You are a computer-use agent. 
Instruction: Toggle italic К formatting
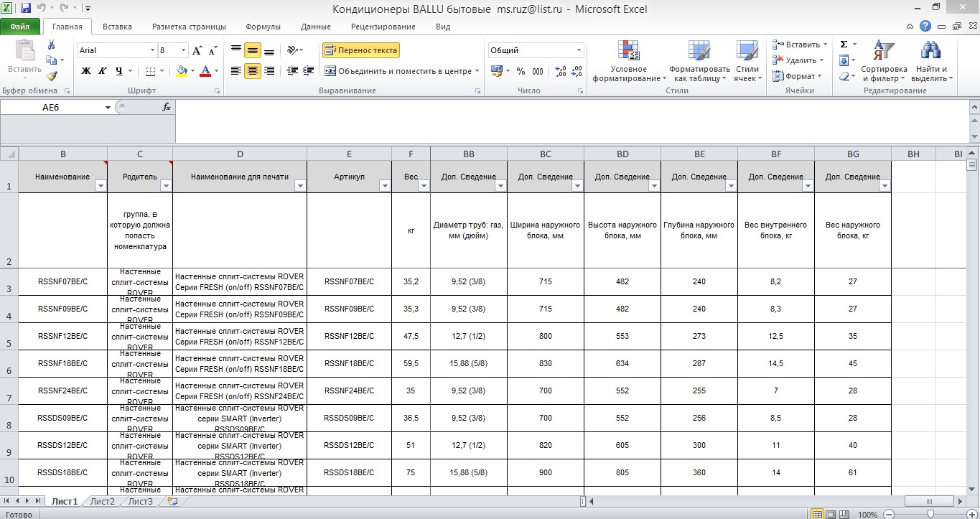(x=103, y=71)
